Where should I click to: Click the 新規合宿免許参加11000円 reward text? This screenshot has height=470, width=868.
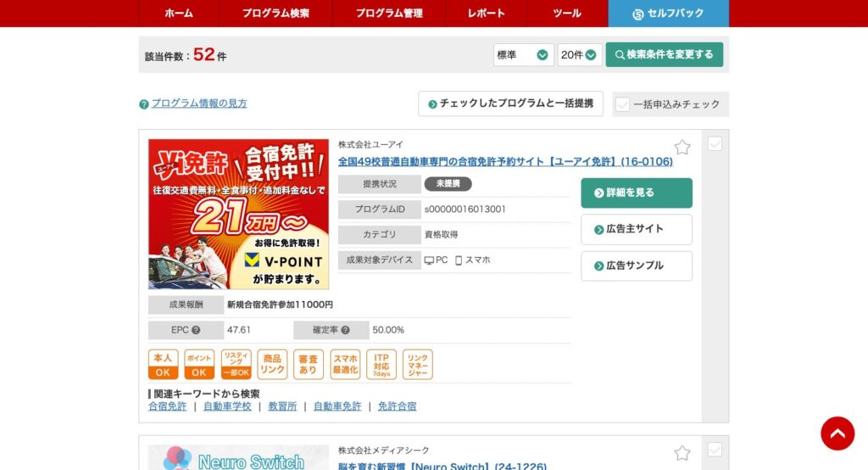click(280, 305)
